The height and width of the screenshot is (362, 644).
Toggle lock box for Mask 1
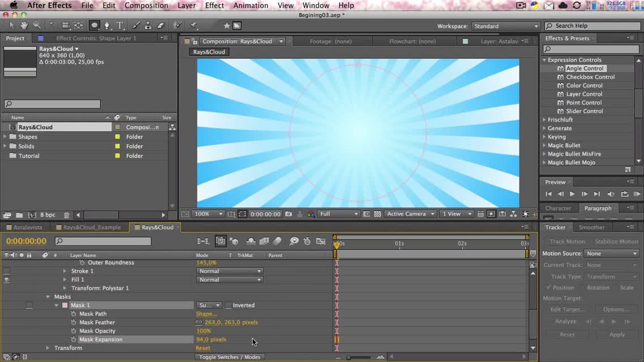click(29, 305)
